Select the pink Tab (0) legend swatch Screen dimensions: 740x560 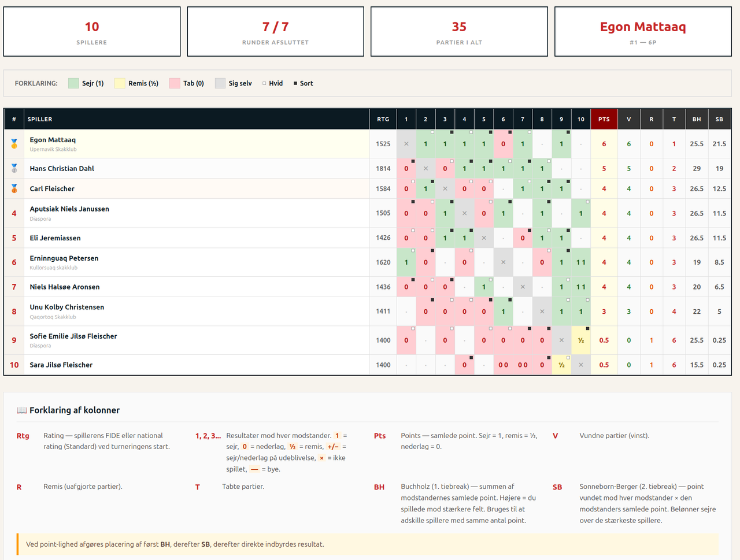pyautogui.click(x=175, y=83)
